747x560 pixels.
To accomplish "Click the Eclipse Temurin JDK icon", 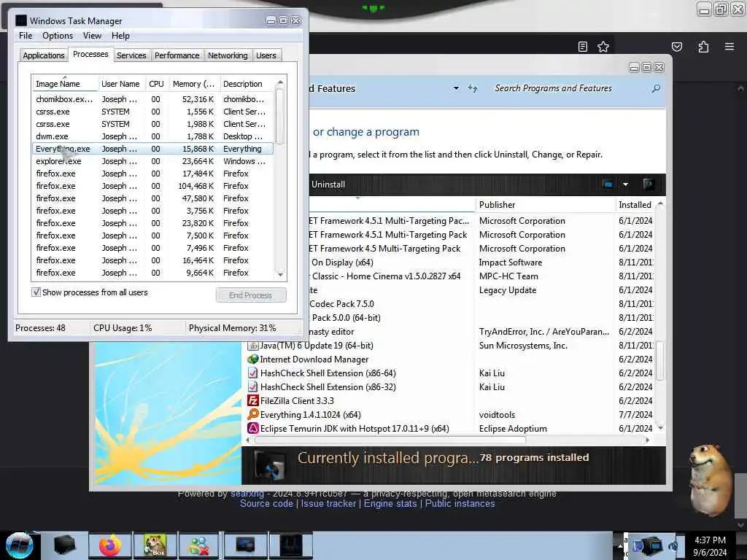I will pos(253,428).
